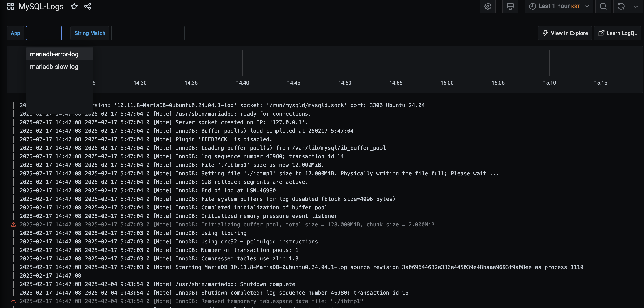This screenshot has height=308, width=644.
Task: Select mariadb-slow-log option
Action: pos(54,67)
